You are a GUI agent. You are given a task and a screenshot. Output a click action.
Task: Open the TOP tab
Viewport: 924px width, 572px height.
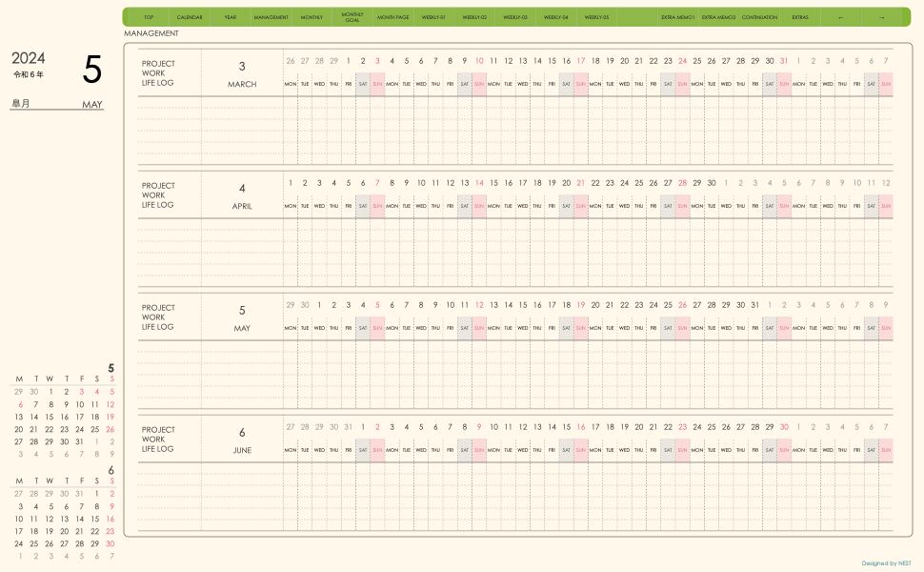tap(149, 17)
